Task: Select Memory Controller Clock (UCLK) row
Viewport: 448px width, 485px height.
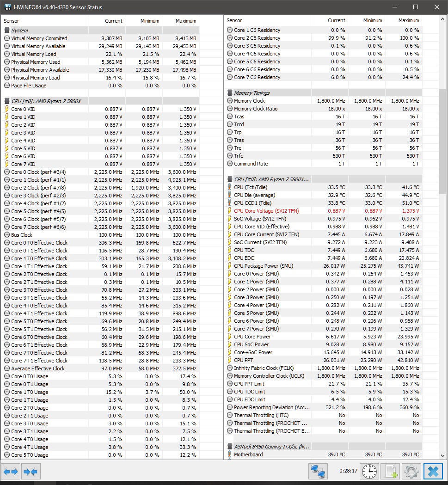Action: click(323, 376)
